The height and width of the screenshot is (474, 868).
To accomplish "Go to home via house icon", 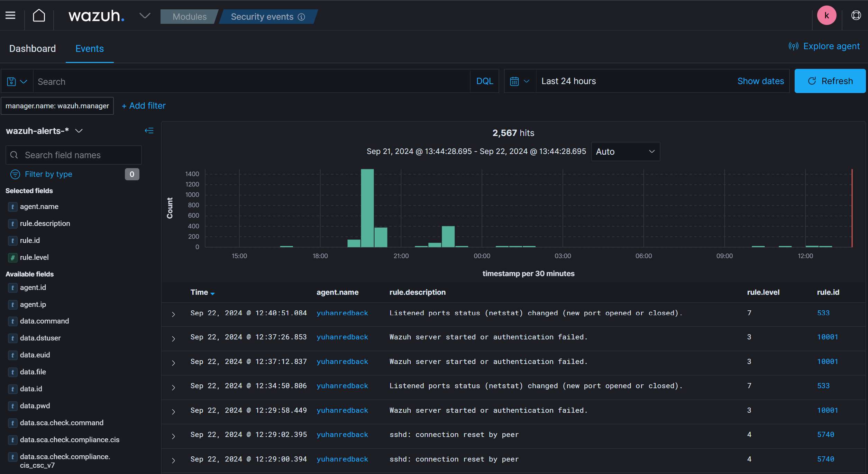I will tap(39, 16).
